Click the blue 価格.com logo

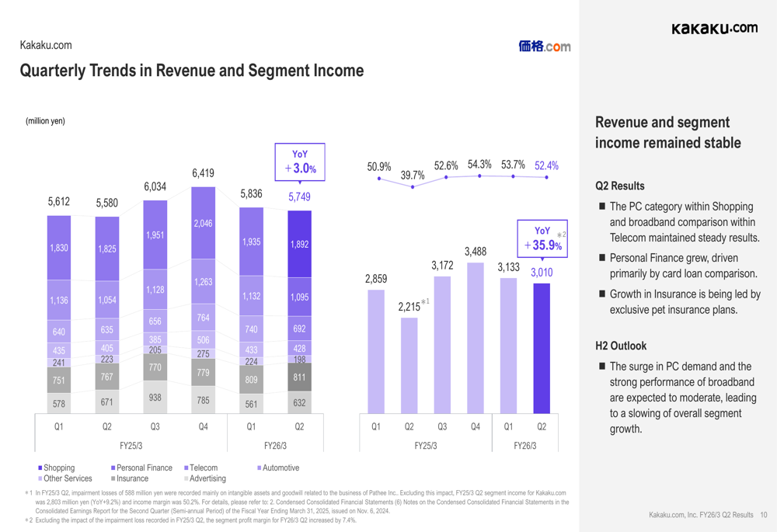coord(545,47)
